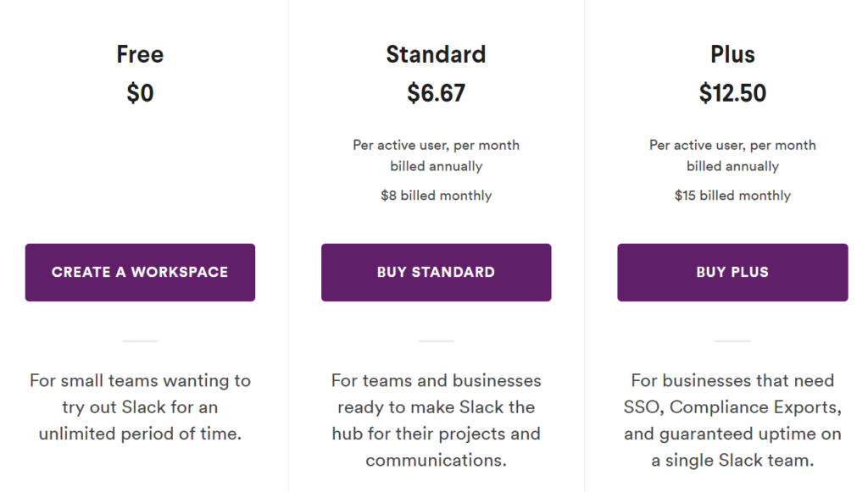
Task: Select the Plus plan heading
Action: pos(732,54)
